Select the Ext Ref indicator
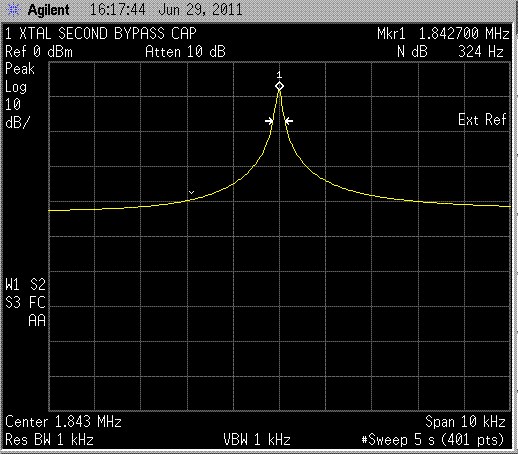 point(482,120)
